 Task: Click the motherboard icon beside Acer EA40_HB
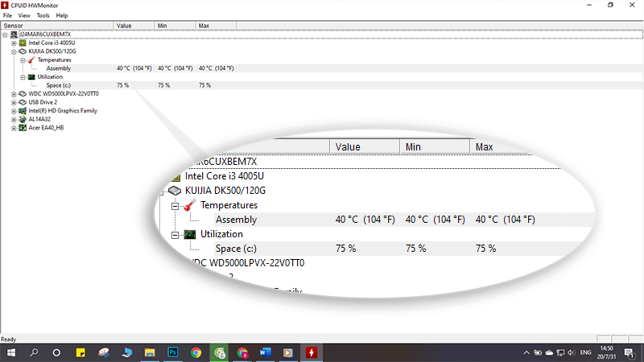point(23,128)
